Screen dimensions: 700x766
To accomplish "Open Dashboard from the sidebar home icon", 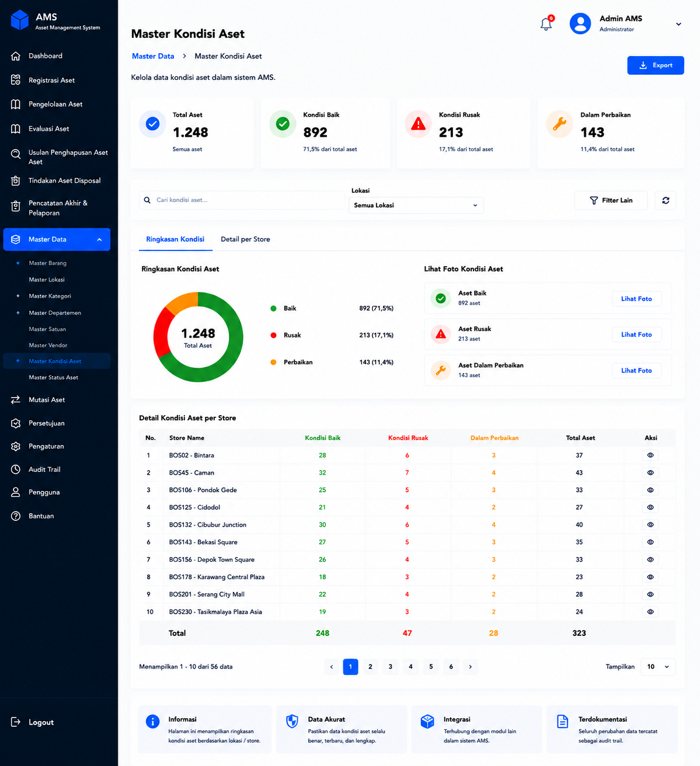I will click(16, 56).
